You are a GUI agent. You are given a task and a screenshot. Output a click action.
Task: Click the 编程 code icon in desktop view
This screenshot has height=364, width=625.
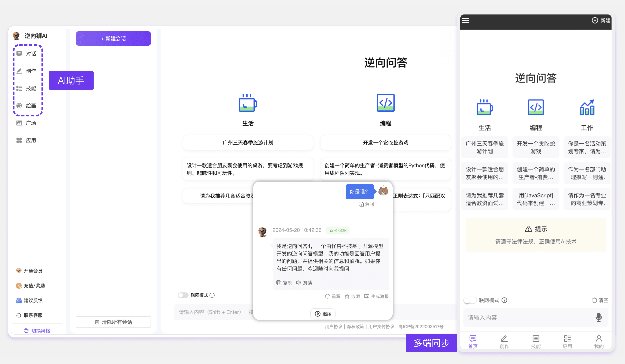pos(386,103)
